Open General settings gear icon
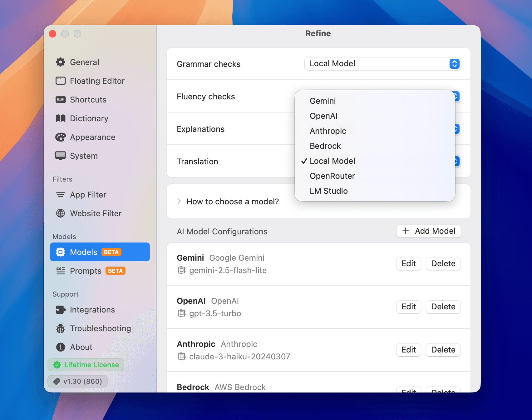This screenshot has height=420, width=532. click(61, 62)
